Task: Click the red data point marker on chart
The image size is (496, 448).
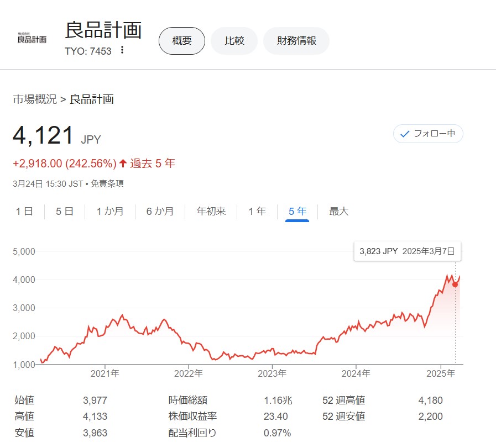Action: coord(455,284)
